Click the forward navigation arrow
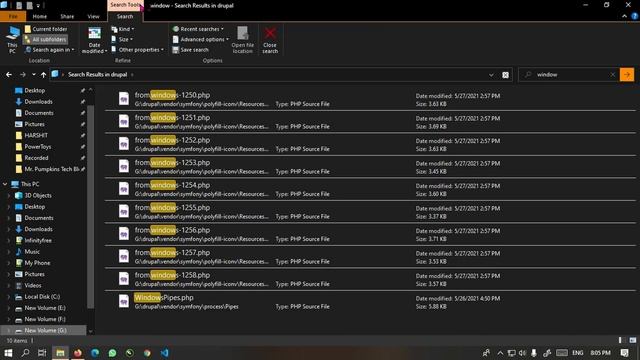The height and width of the screenshot is (360, 640). [22, 75]
